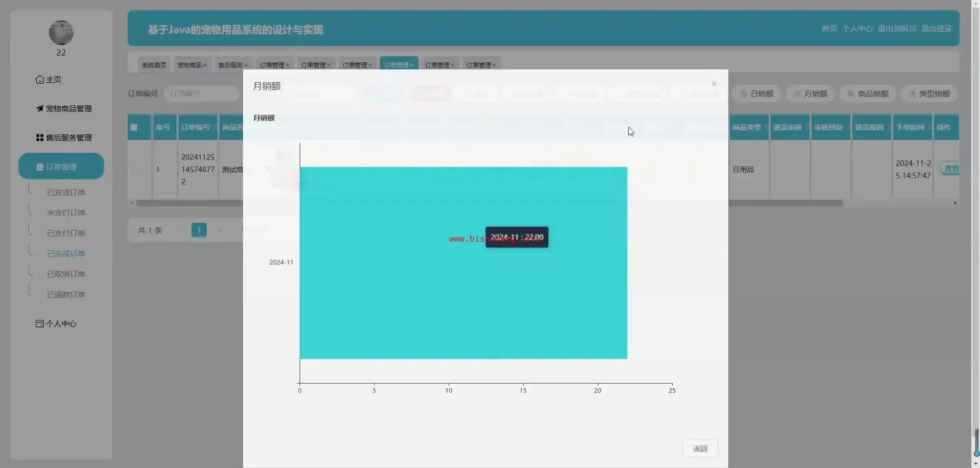Screen dimensions: 980x468
Task: Click the 返回 button in dialog
Action: point(700,449)
